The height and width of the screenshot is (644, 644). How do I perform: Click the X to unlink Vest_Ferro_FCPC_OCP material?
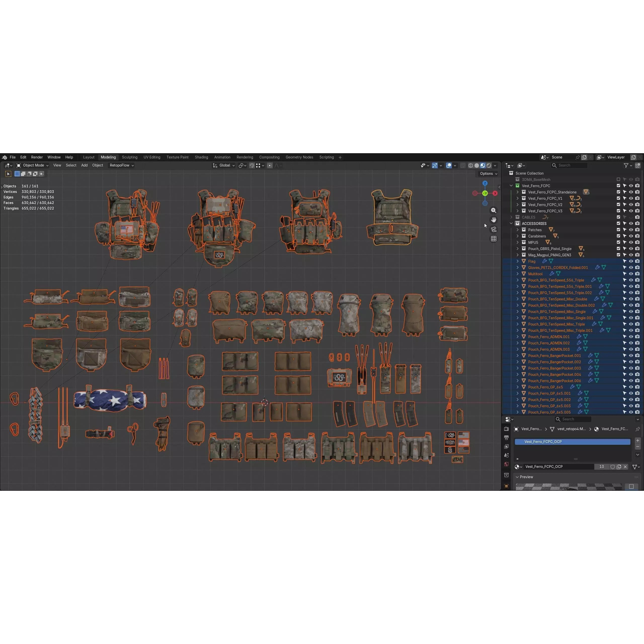[x=625, y=467]
